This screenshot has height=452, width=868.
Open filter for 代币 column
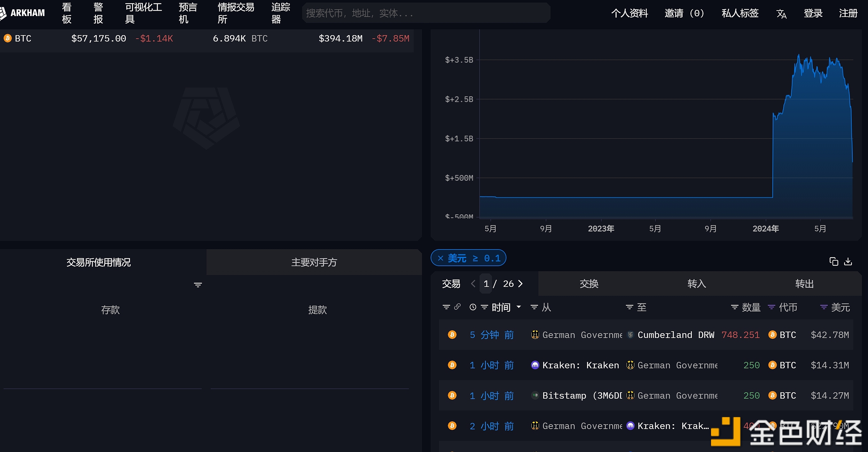pos(771,307)
